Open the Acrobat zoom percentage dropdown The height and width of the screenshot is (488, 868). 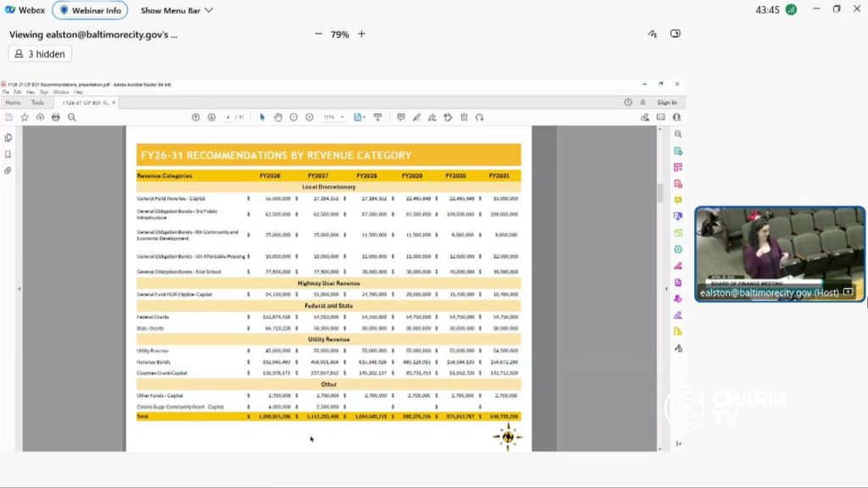[x=334, y=117]
